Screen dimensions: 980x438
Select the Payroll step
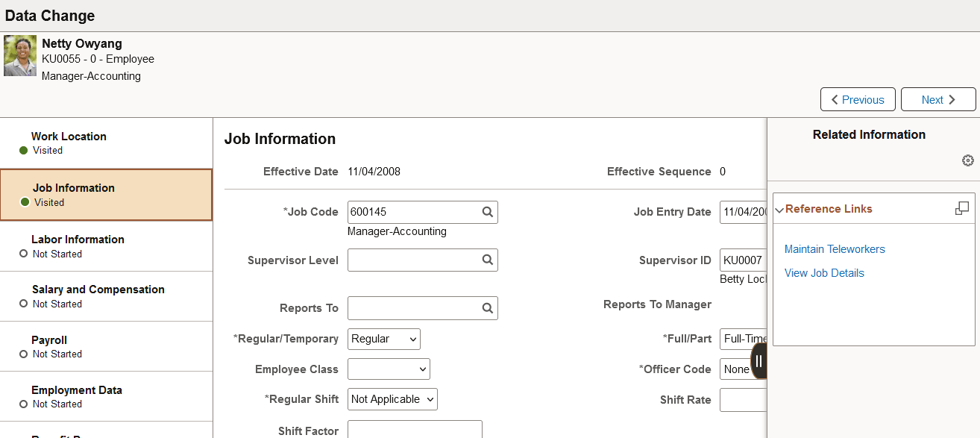[x=107, y=346]
